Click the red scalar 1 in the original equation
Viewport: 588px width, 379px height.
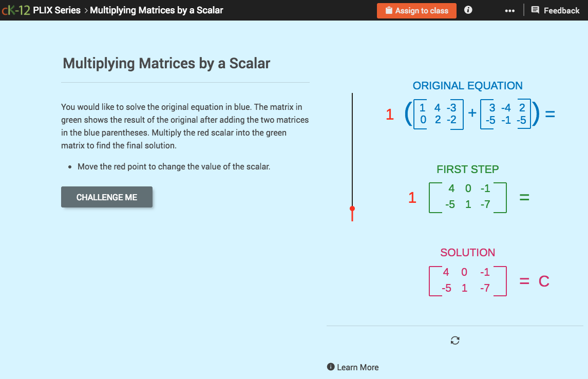point(390,115)
